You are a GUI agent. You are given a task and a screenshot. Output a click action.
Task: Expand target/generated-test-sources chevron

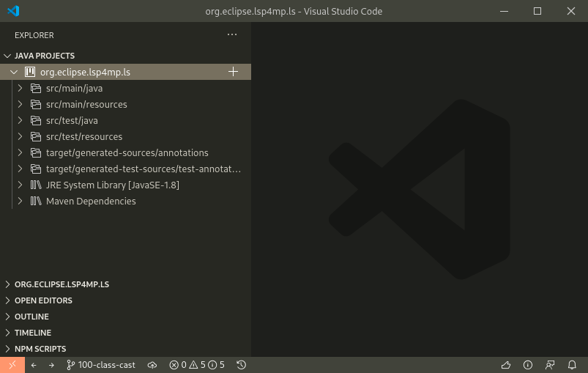coord(21,169)
